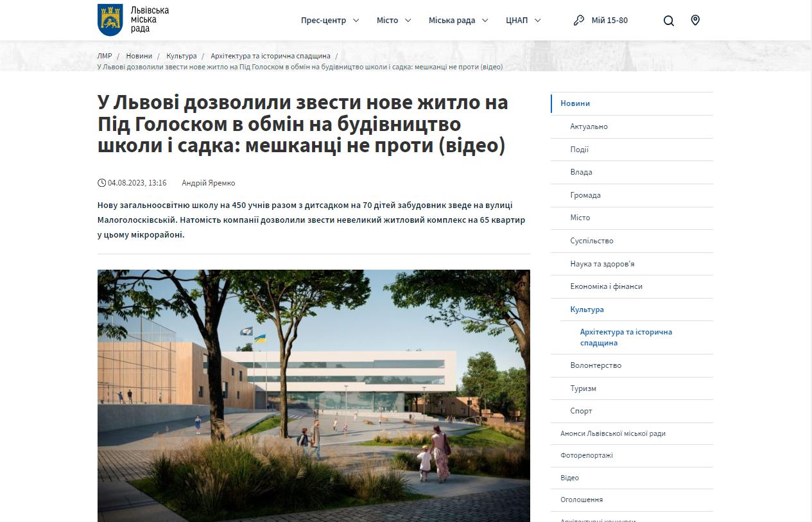Image resolution: width=812 pixels, height=522 pixels.
Task: Open the ЦНАП dropdown menu
Action: [523, 21]
